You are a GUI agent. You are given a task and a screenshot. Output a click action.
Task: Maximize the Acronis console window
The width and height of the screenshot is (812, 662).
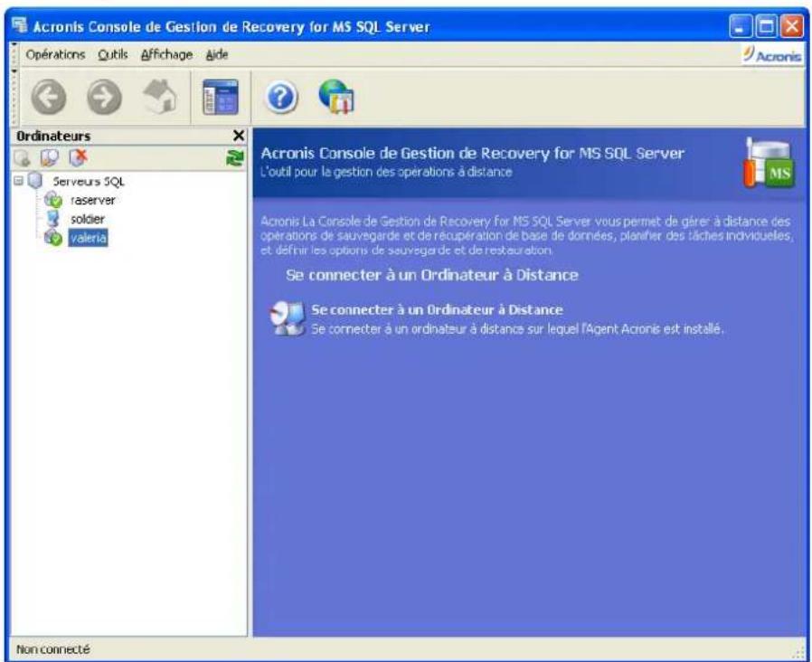pyautogui.click(x=766, y=26)
